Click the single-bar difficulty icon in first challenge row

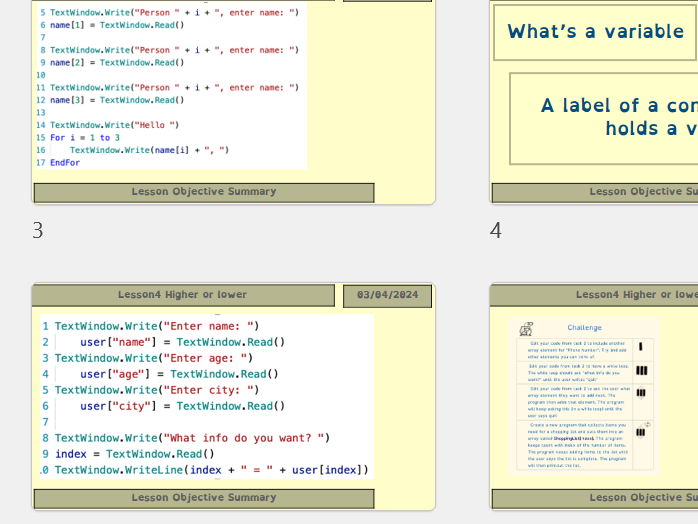pyautogui.click(x=640, y=347)
